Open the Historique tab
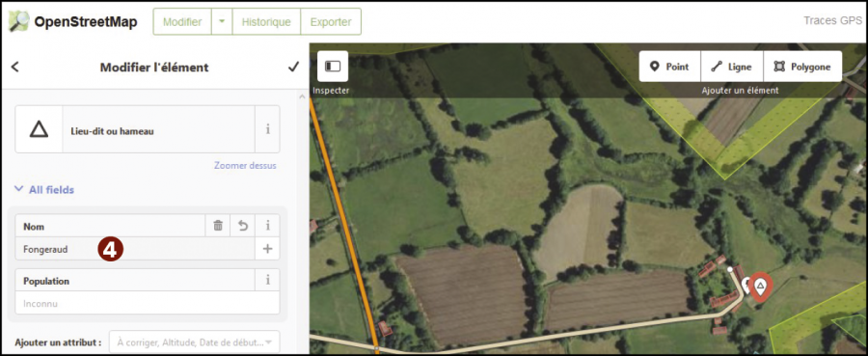Screen dimensions: 868x356 (266, 21)
